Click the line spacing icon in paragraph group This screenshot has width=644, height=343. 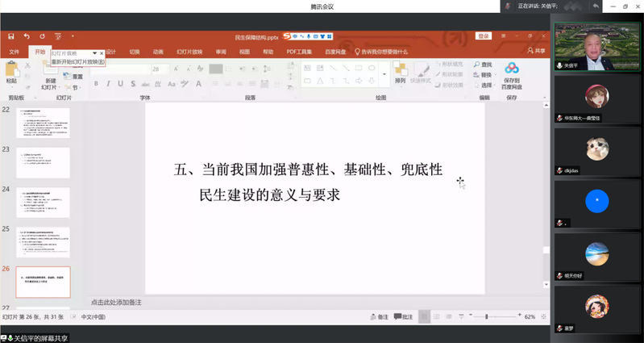coord(267,69)
